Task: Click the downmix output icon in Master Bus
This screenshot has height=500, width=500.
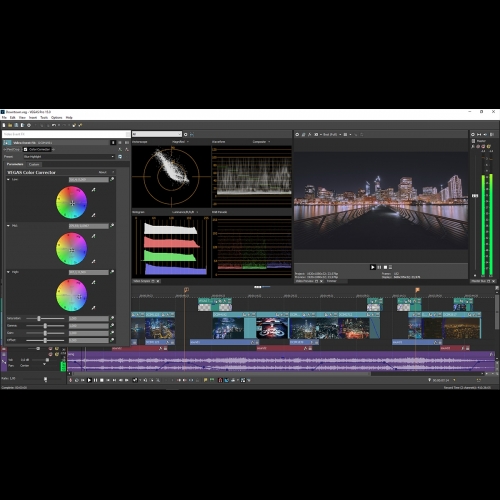Action: pyautogui.click(x=479, y=134)
